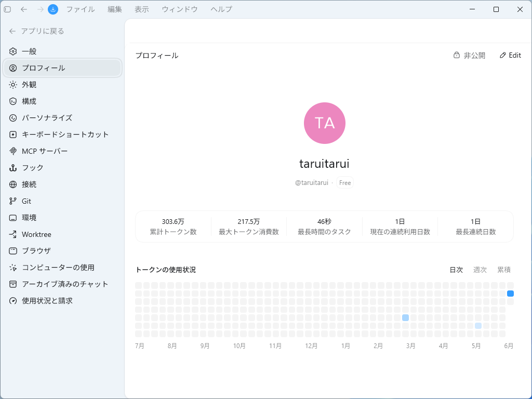Open キーボードショートカット settings label
The image size is (532, 399).
click(x=65, y=135)
